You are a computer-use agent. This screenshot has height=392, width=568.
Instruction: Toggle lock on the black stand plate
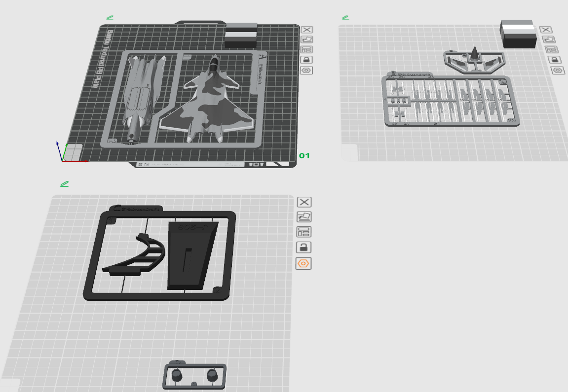[303, 248]
